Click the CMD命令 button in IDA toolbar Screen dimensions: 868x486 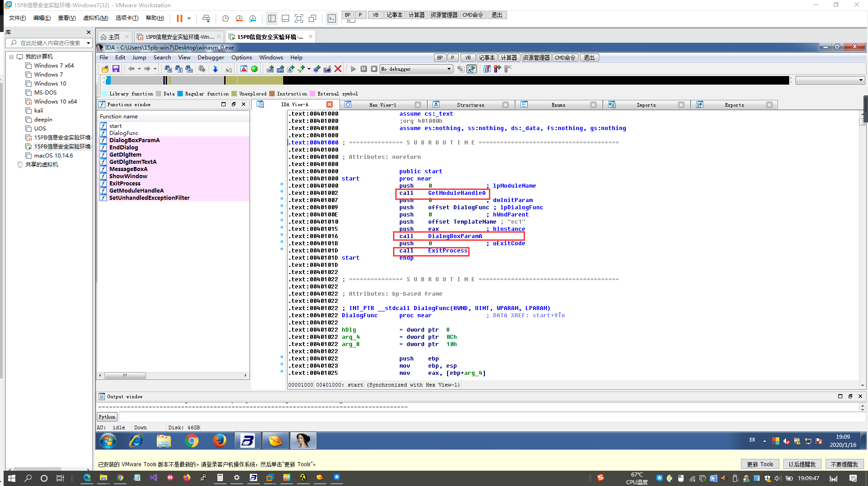coord(565,58)
